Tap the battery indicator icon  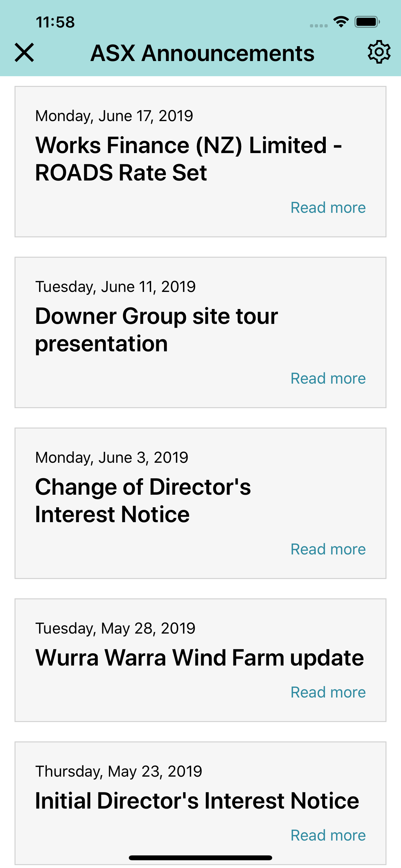(367, 22)
